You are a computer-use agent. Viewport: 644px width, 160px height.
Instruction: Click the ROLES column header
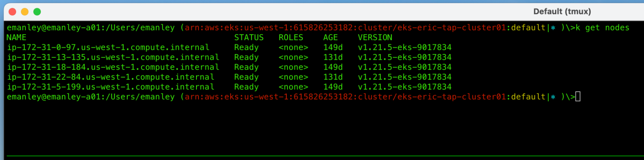[291, 38]
